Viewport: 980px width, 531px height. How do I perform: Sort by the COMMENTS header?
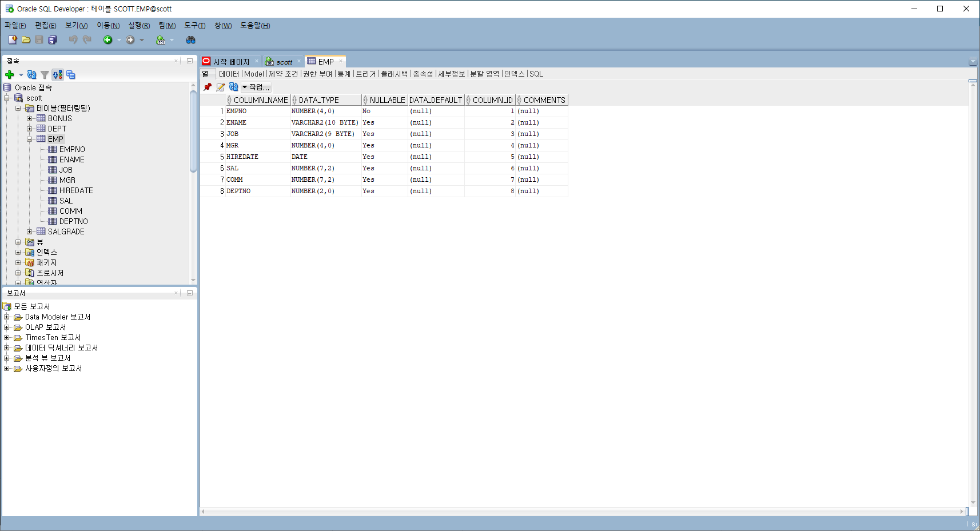542,100
